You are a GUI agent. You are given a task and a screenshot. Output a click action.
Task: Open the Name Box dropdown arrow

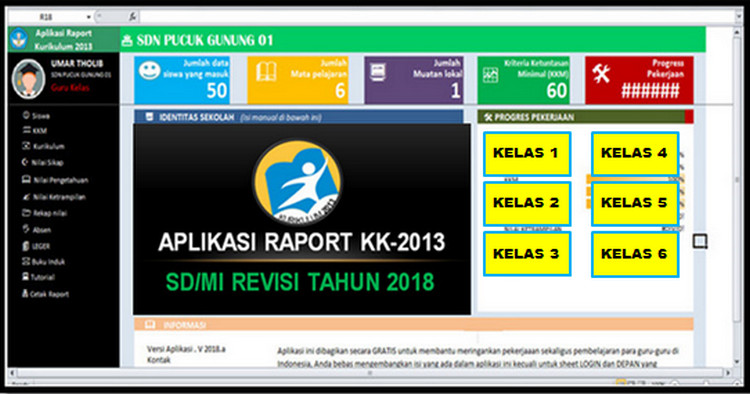(88, 17)
